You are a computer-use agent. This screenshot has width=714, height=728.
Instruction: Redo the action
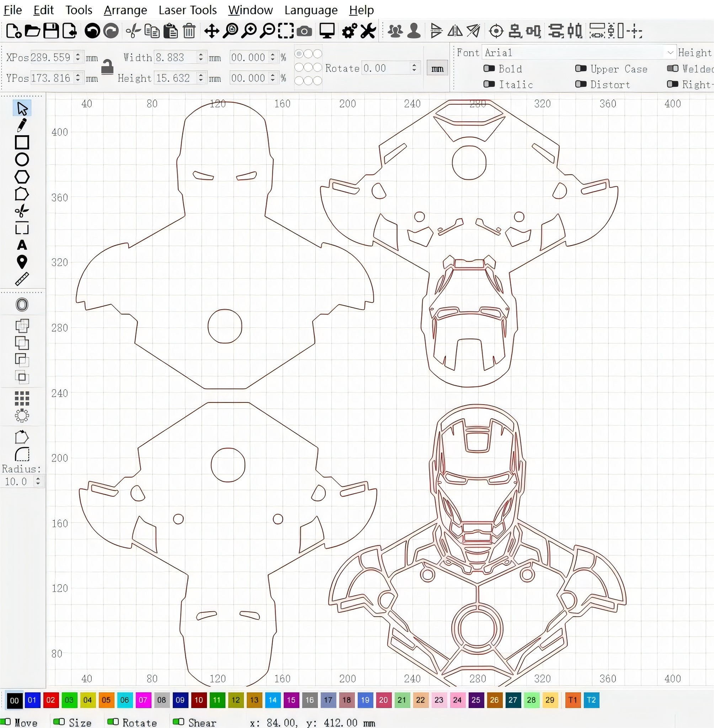click(x=111, y=31)
